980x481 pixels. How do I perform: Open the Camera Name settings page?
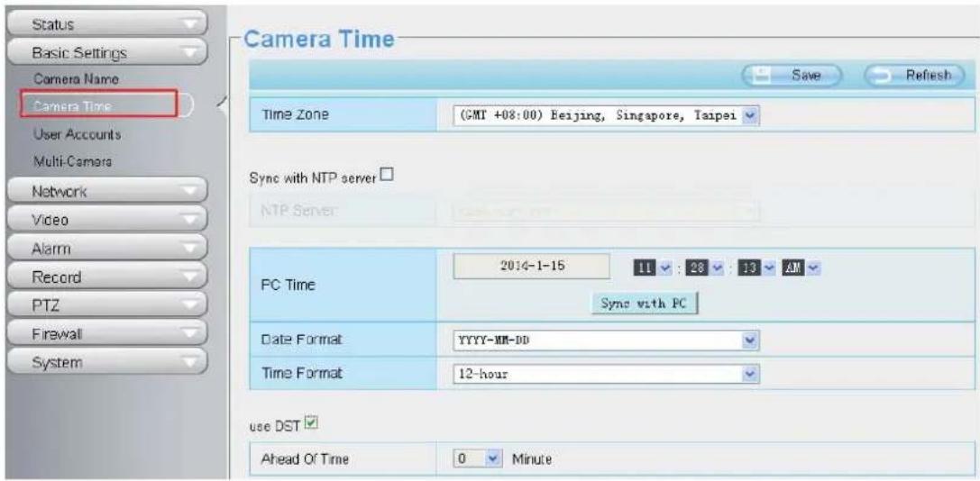77,80
